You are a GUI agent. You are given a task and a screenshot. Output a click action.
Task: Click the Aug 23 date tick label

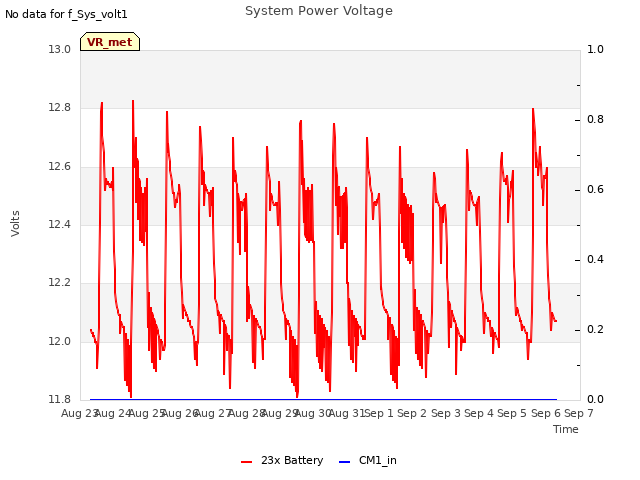[x=79, y=413]
